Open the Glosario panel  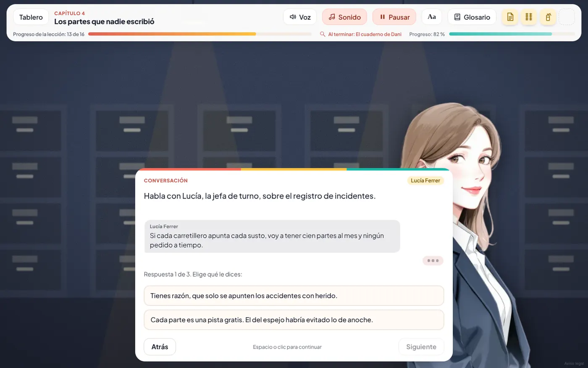coord(472,17)
